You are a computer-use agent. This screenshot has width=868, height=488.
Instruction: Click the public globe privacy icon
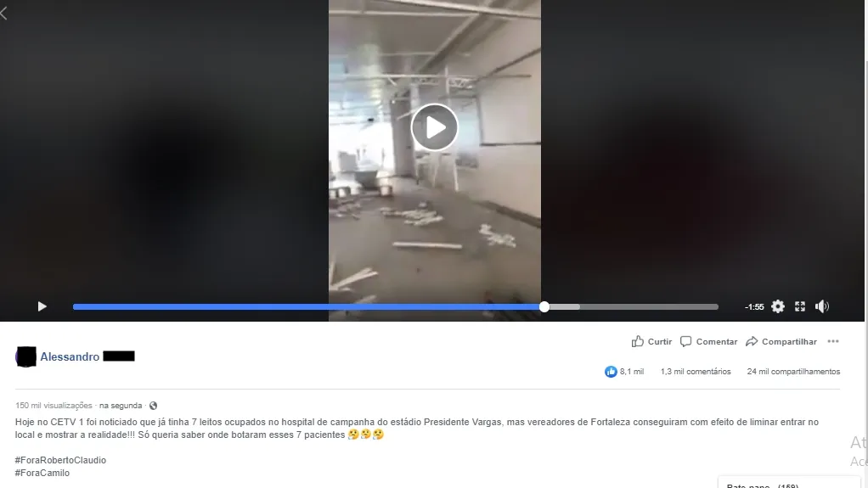click(154, 406)
